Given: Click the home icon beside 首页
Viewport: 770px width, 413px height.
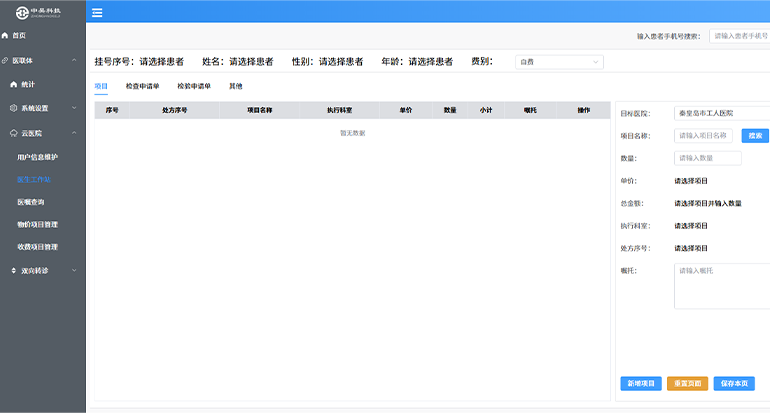Looking at the screenshot, I should (x=5, y=35).
